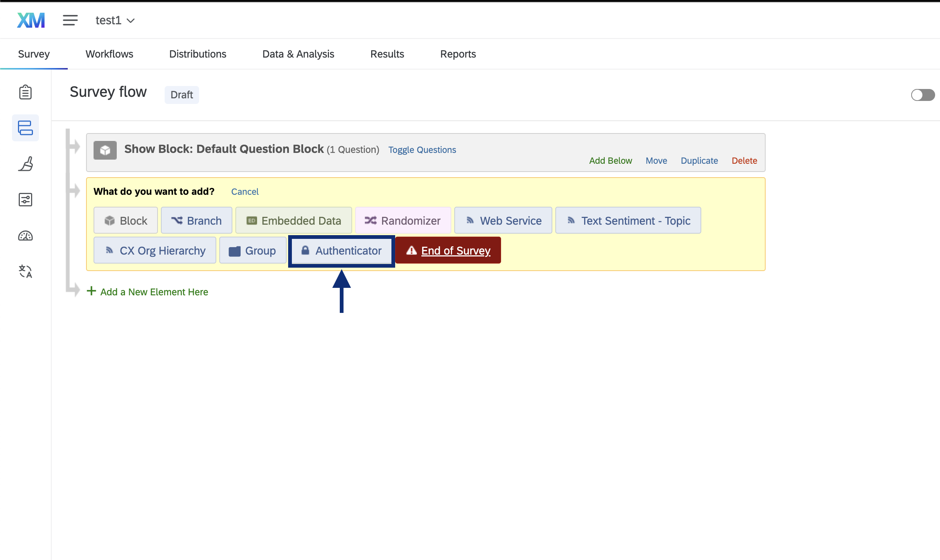Choose the End of Survey element
Image resolution: width=940 pixels, height=560 pixels.
[x=448, y=250]
